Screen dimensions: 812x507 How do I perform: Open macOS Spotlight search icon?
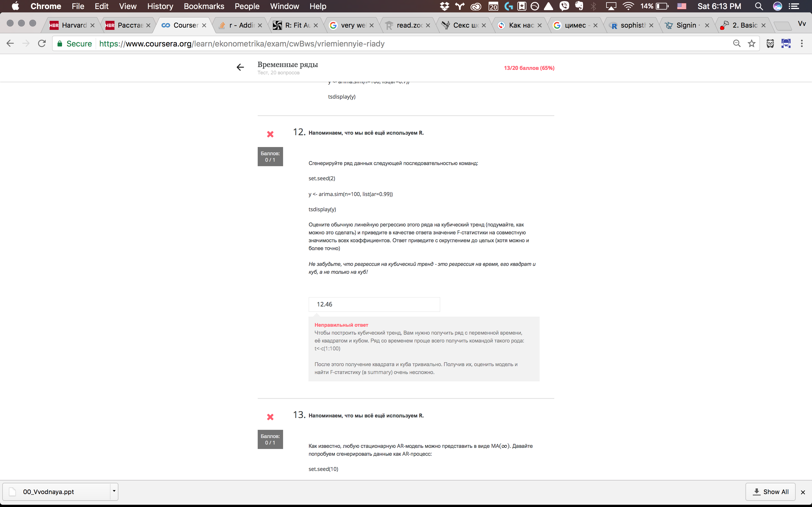[x=759, y=6]
